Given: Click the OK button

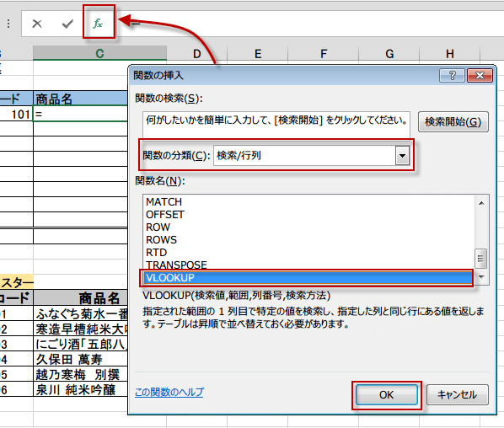Looking at the screenshot, I should coord(386,394).
